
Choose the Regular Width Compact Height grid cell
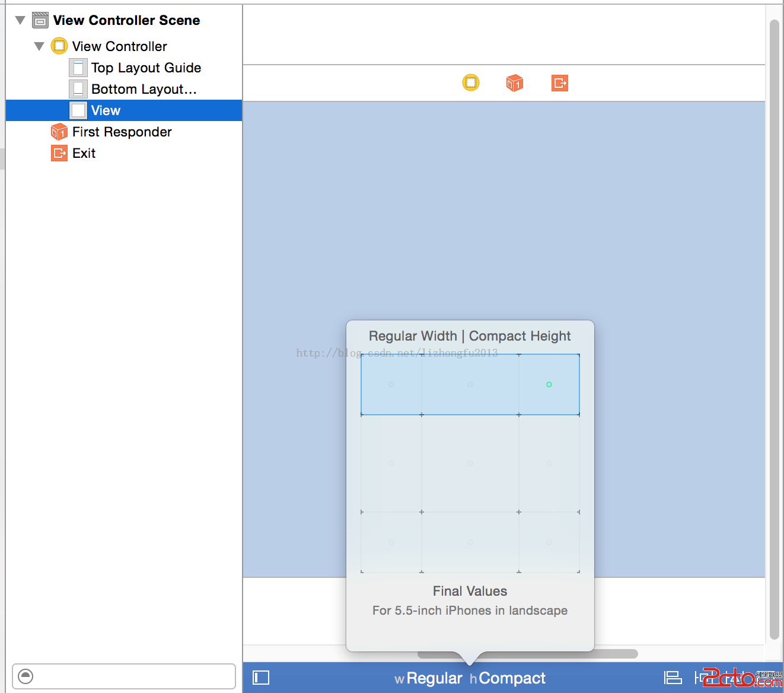point(549,384)
